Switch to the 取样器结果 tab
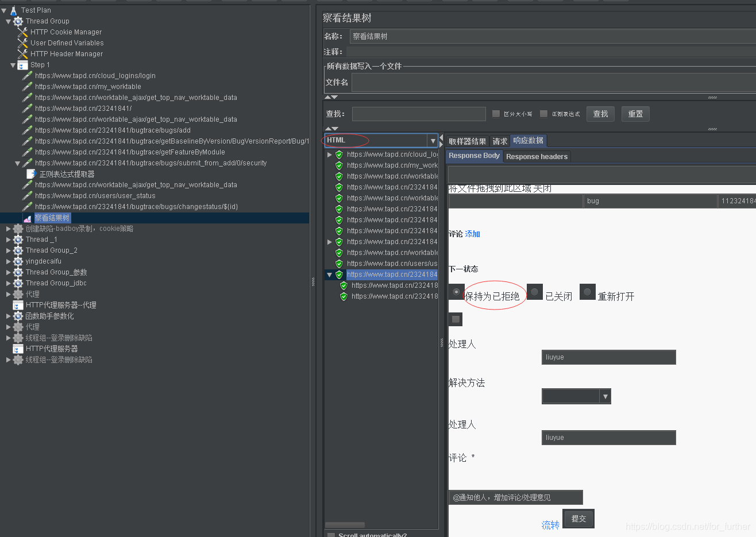This screenshot has height=537, width=756. point(467,141)
